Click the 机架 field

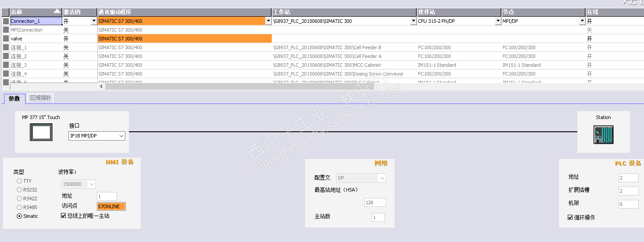[629, 204]
